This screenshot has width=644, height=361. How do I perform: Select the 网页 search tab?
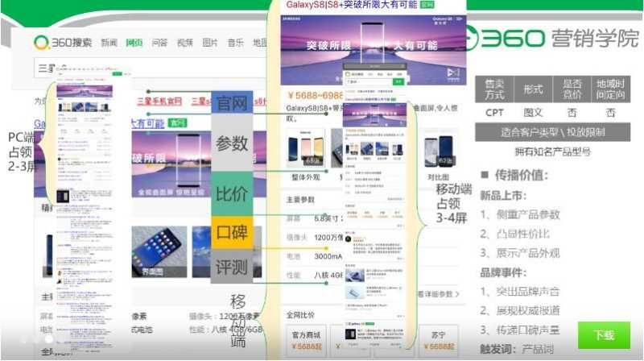click(x=134, y=43)
